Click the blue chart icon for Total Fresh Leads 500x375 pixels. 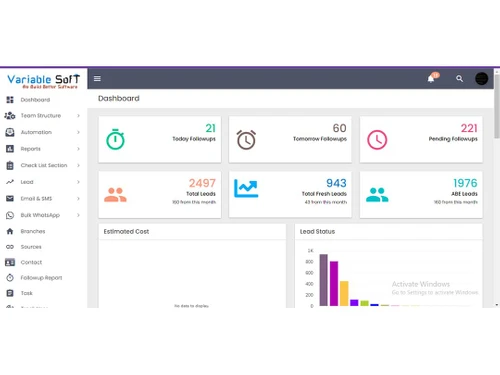[246, 188]
